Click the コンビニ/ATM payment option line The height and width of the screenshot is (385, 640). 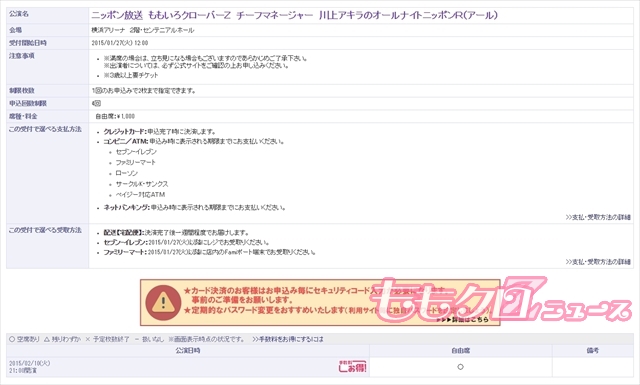[194, 141]
